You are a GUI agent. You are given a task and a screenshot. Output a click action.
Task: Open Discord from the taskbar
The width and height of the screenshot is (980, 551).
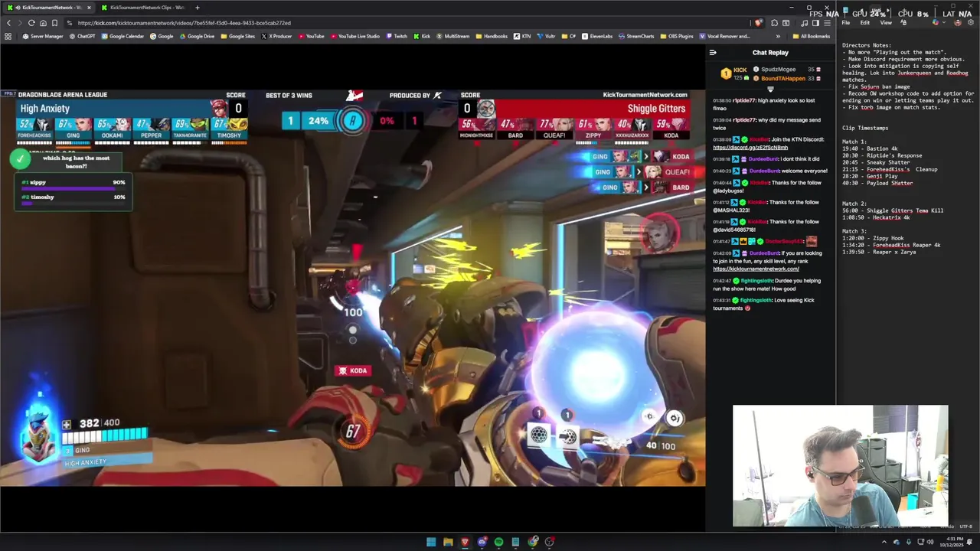coord(482,542)
